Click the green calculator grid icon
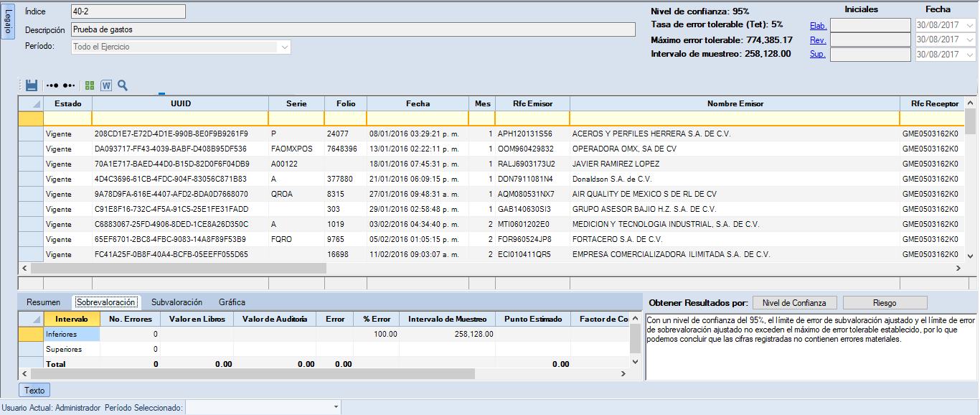This screenshot has height=415, width=980. click(x=90, y=85)
